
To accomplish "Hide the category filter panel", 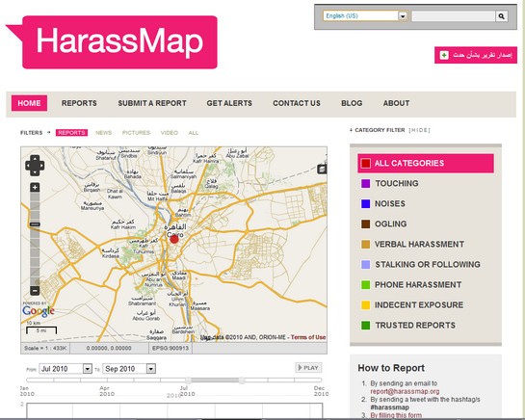I will [419, 130].
